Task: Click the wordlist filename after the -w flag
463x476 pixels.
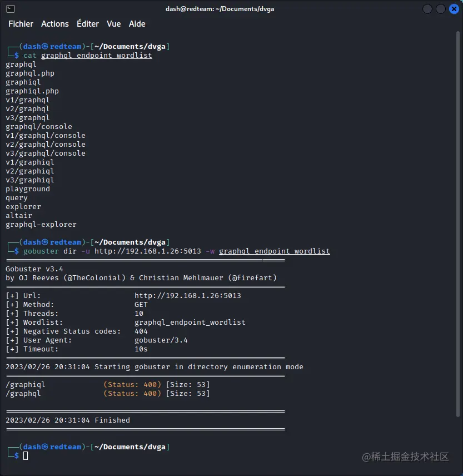Action: 274,251
